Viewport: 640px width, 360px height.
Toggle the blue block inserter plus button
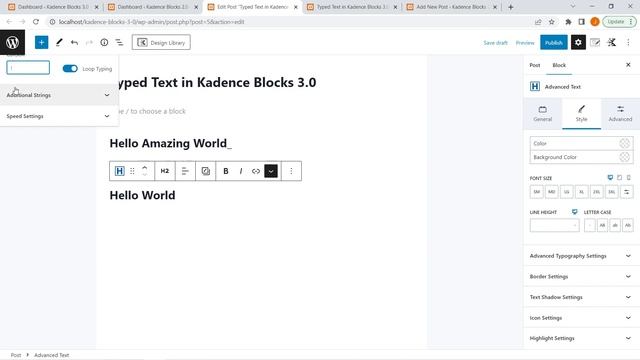pos(41,42)
